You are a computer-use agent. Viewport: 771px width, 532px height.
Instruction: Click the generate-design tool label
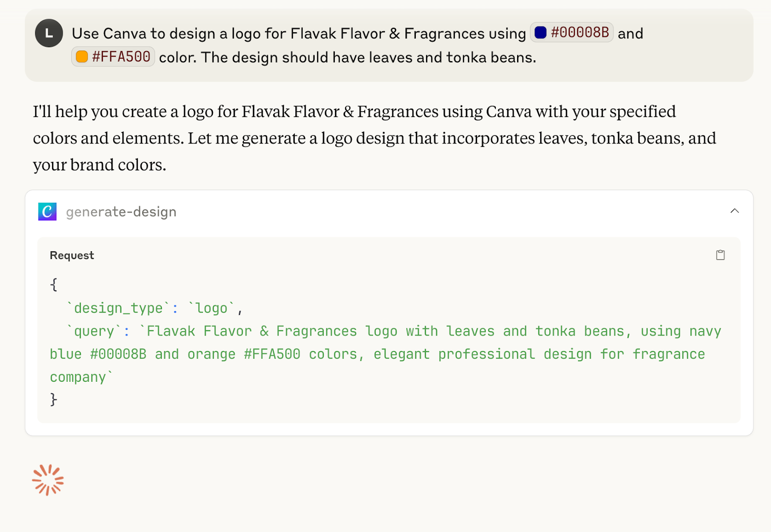tap(121, 212)
